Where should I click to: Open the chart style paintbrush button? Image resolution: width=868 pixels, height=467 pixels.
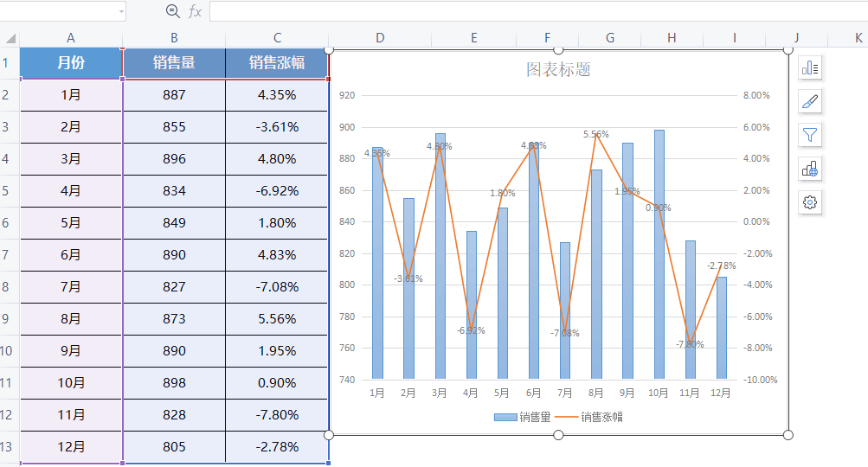point(810,102)
